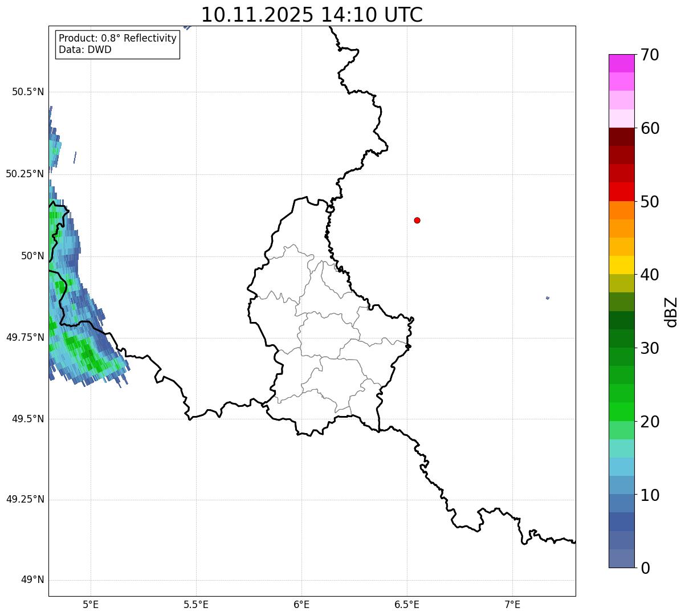Click the 6.5°E longitude label
The image size is (685, 616).
pos(407,604)
